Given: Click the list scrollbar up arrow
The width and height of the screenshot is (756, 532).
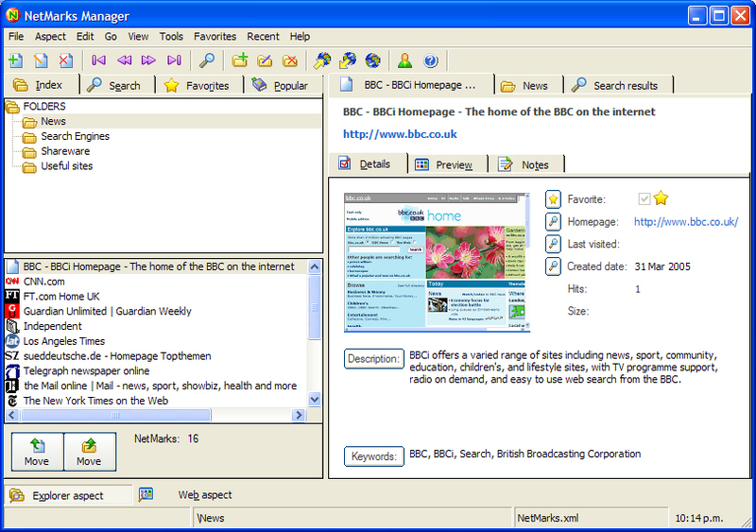Looking at the screenshot, I should click(315, 266).
